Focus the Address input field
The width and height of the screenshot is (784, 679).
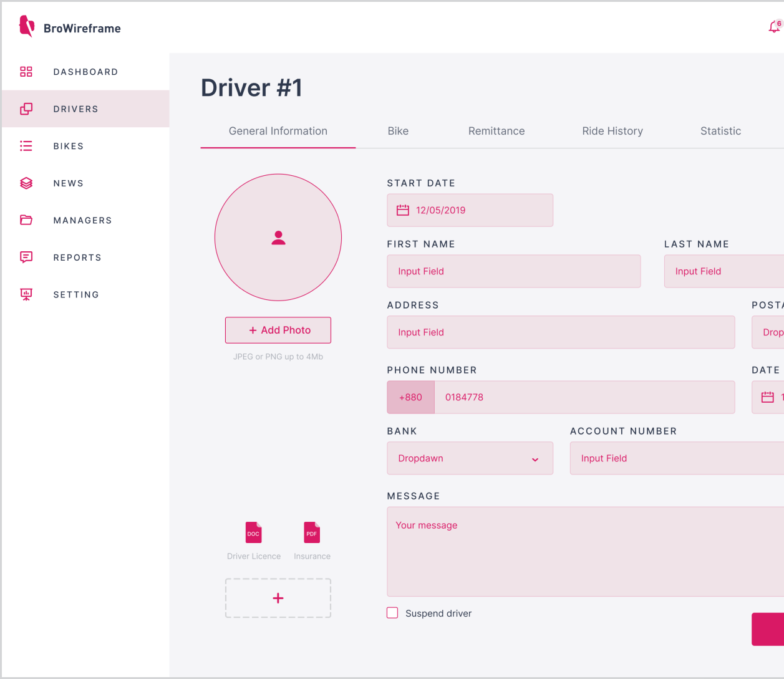(x=561, y=332)
